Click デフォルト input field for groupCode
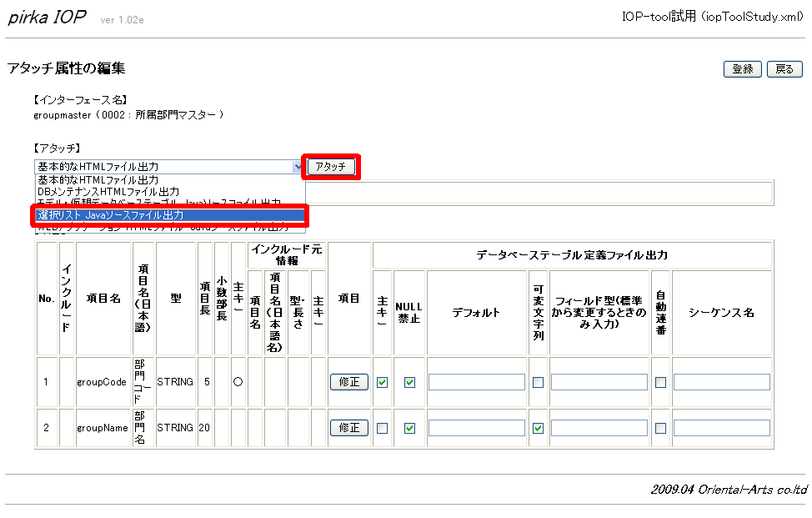Screen dimensions: 812x518 [x=477, y=382]
